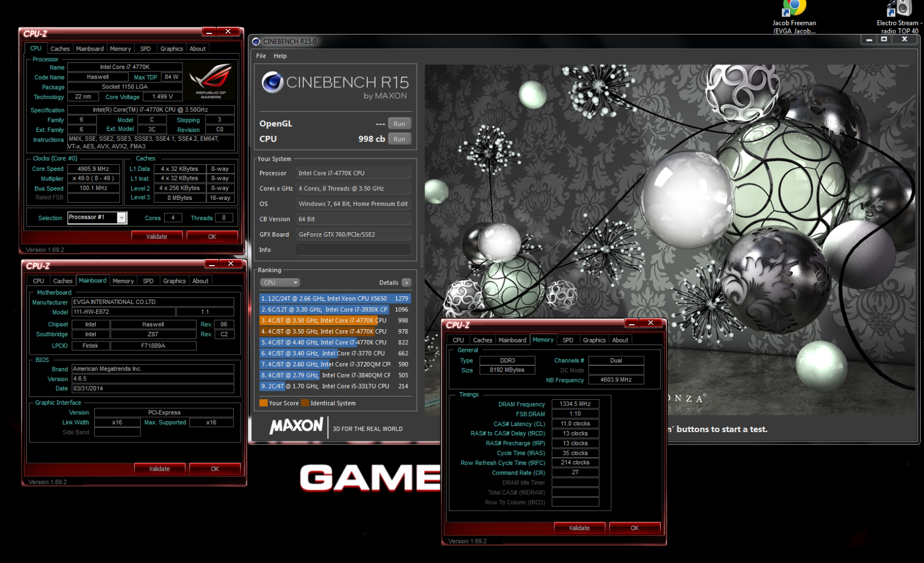The image size is (924, 563).
Task: Open the CPU ranking type dropdown
Action: coord(280,282)
